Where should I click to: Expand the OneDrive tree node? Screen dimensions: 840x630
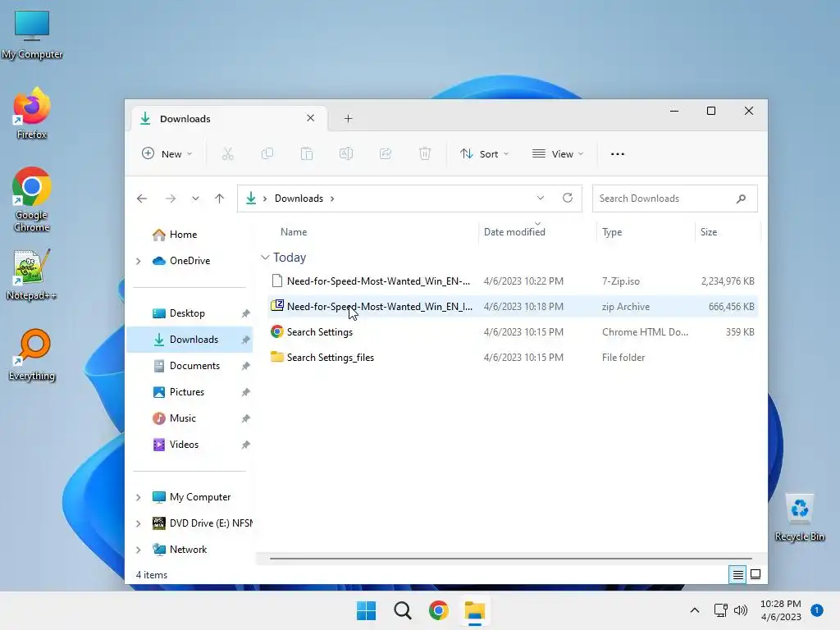pos(138,261)
